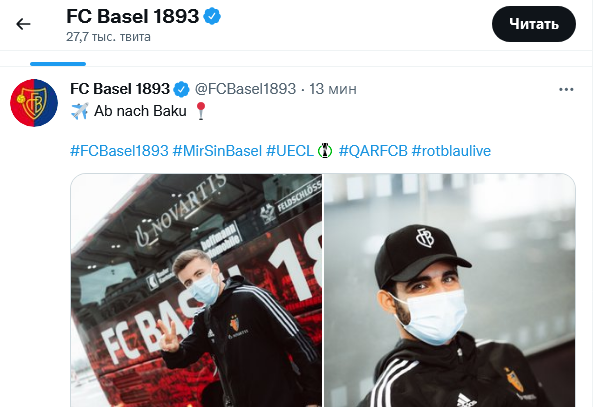Click the red pin emoji after Baku
611x407 pixels.
coord(201,111)
